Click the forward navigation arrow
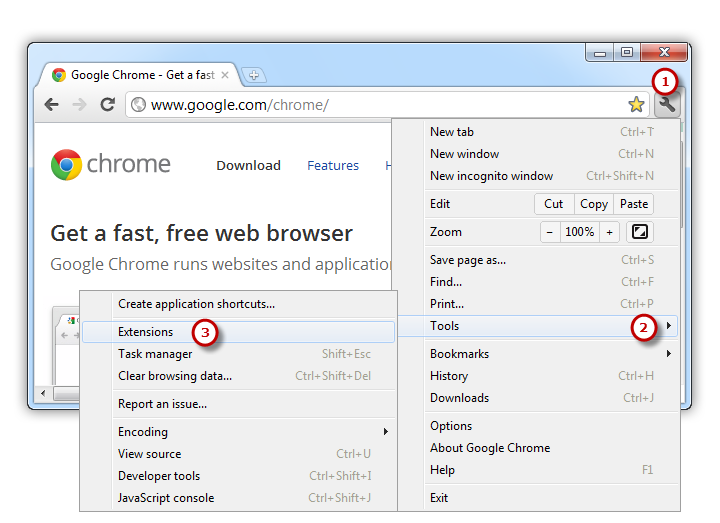This screenshot has height=523, width=720. (79, 105)
